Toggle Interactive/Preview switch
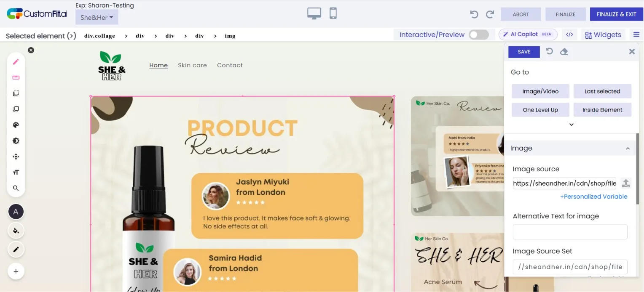 [479, 35]
